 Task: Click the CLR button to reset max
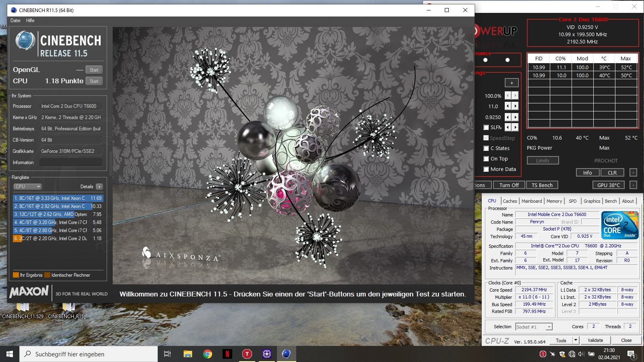pyautogui.click(x=612, y=173)
